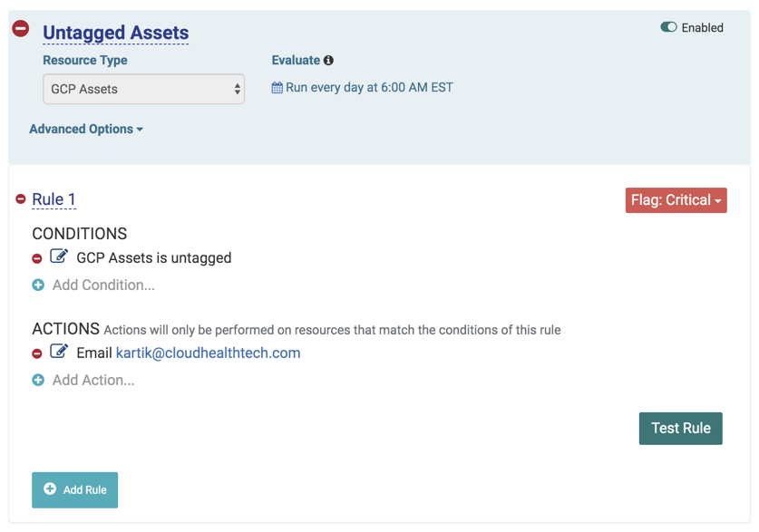Screen dimensions: 759x532
Task: Remove Rule 1 using its minus icon
Action: click(x=21, y=199)
